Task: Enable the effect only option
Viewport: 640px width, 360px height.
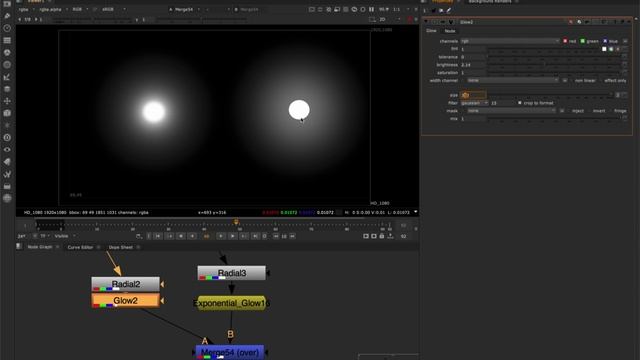Action: [601, 80]
